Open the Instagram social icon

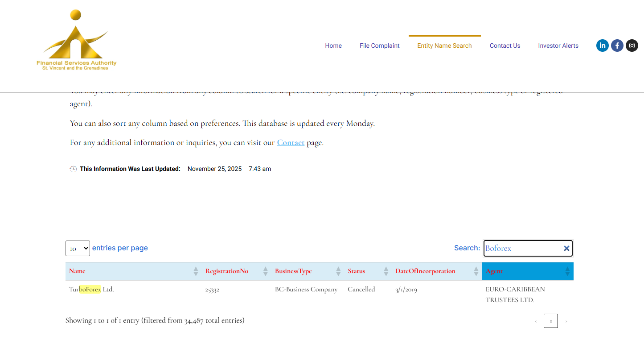(x=632, y=46)
